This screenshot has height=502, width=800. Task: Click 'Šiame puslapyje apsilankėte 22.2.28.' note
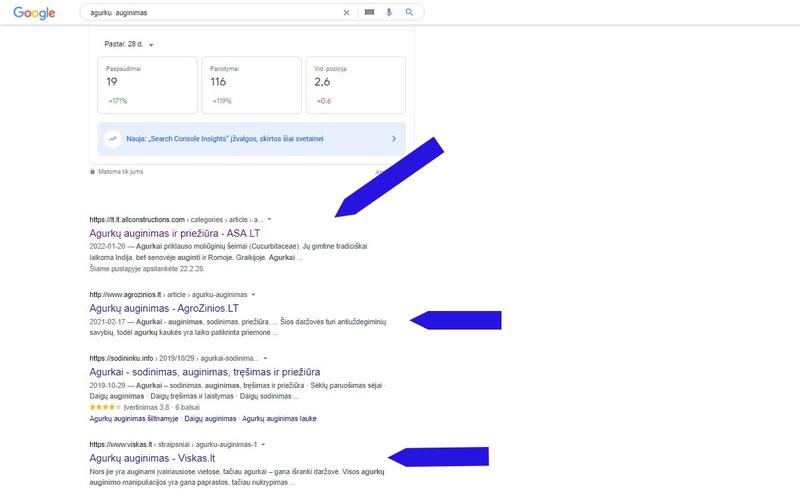[x=147, y=268]
